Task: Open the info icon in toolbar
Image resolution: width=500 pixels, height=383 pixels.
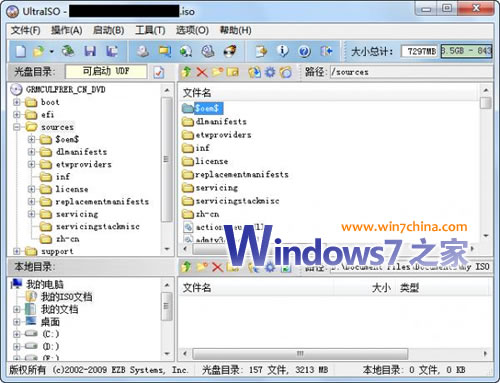Action: [x=283, y=51]
